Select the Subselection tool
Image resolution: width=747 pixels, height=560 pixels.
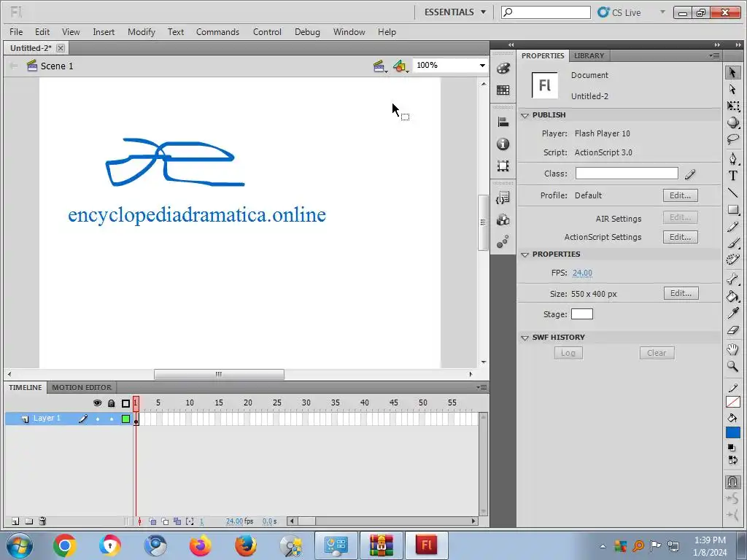(732, 90)
